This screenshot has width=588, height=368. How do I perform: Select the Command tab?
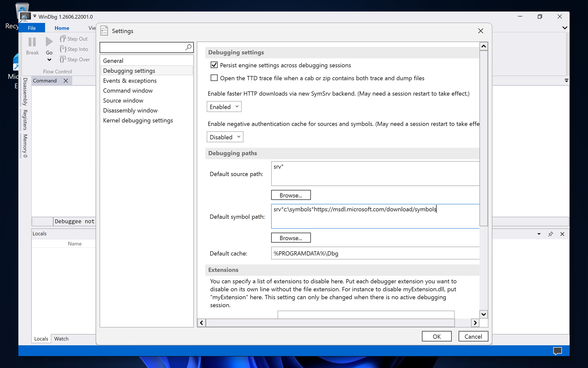pyautogui.click(x=45, y=80)
